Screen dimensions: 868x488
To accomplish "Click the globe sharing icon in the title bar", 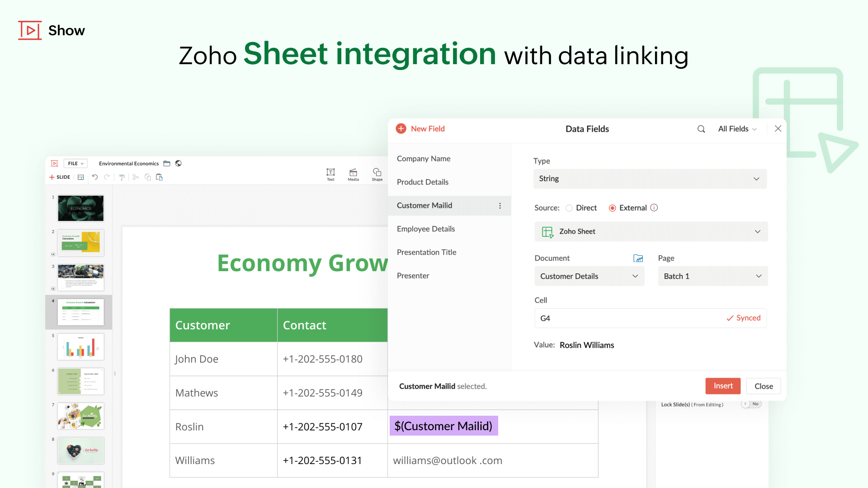I will coord(179,164).
